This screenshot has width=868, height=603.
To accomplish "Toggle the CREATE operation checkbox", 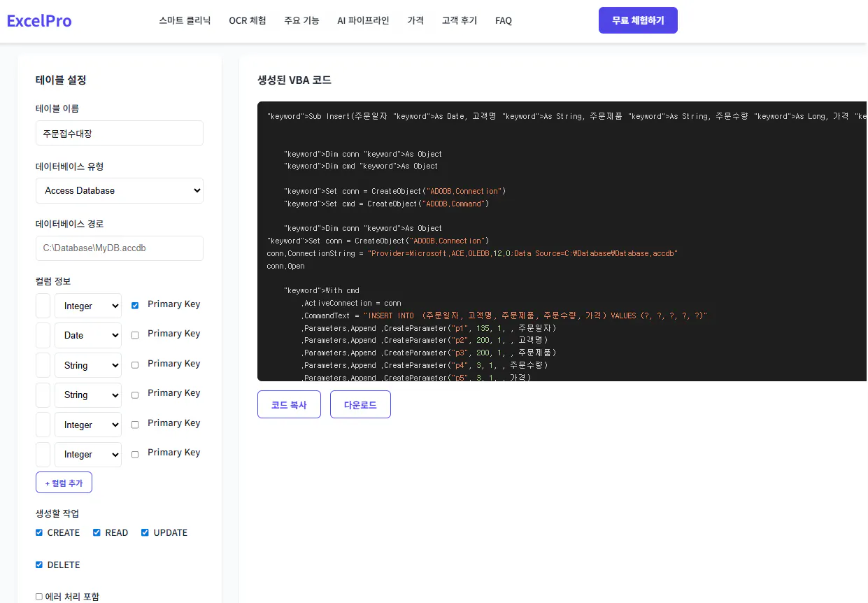I will pyautogui.click(x=39, y=532).
